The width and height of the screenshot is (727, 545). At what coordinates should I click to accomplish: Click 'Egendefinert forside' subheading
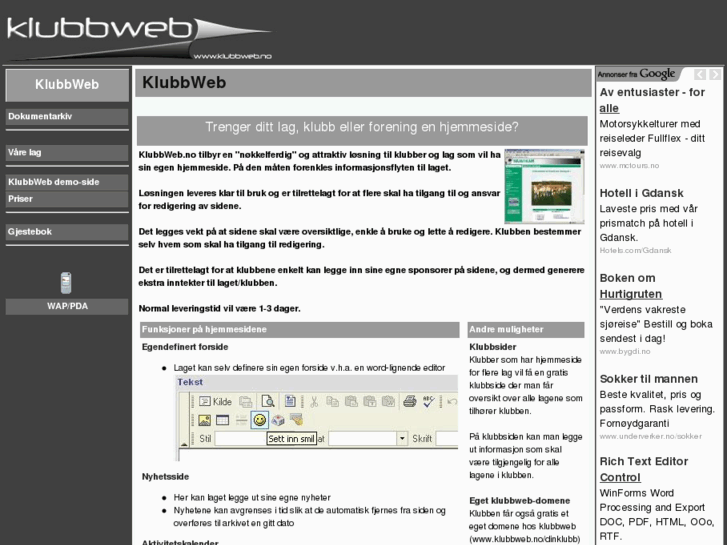pyautogui.click(x=185, y=347)
